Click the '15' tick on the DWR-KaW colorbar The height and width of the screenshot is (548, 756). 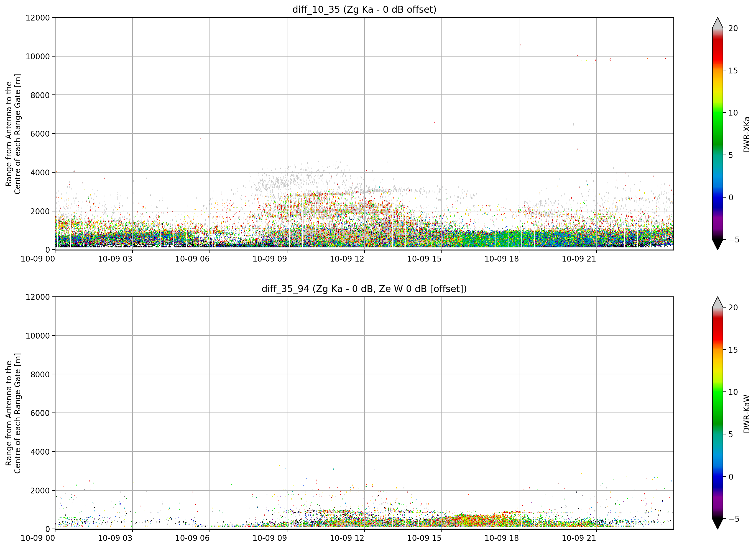tap(733, 350)
